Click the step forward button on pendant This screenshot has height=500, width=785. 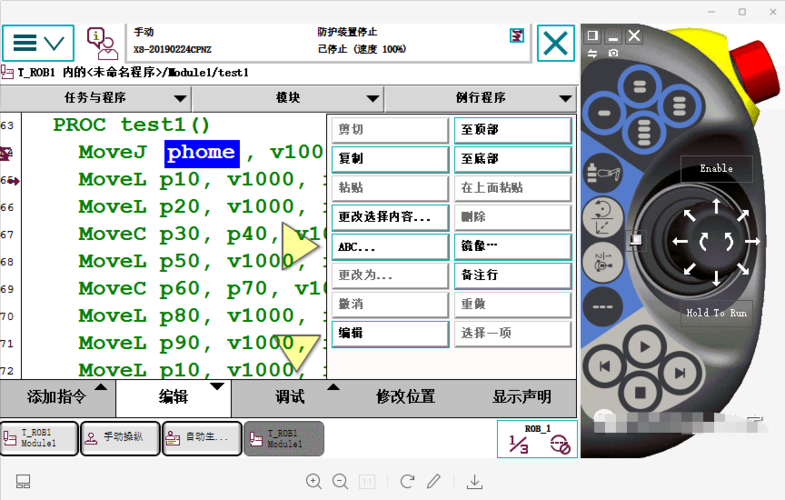point(680,373)
